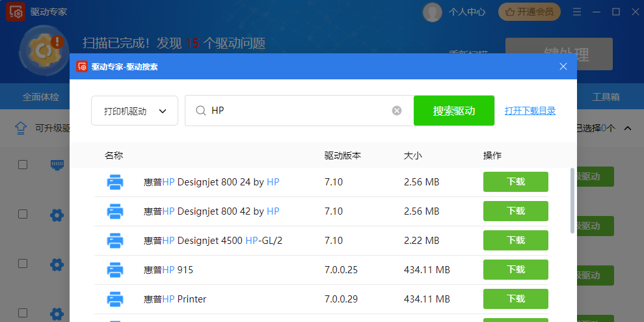The width and height of the screenshot is (644, 322).
Task: Switch to the 全面体检 tab
Action: pos(41,97)
